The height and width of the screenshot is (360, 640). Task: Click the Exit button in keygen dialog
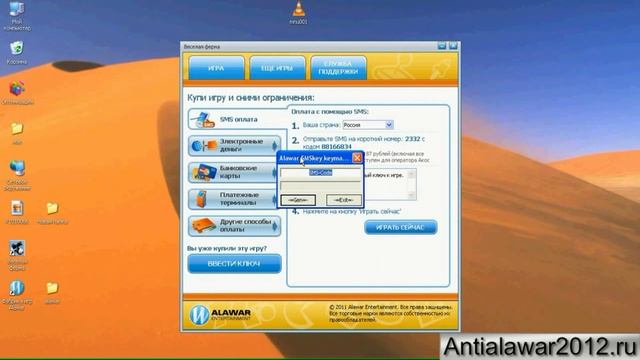point(343,200)
